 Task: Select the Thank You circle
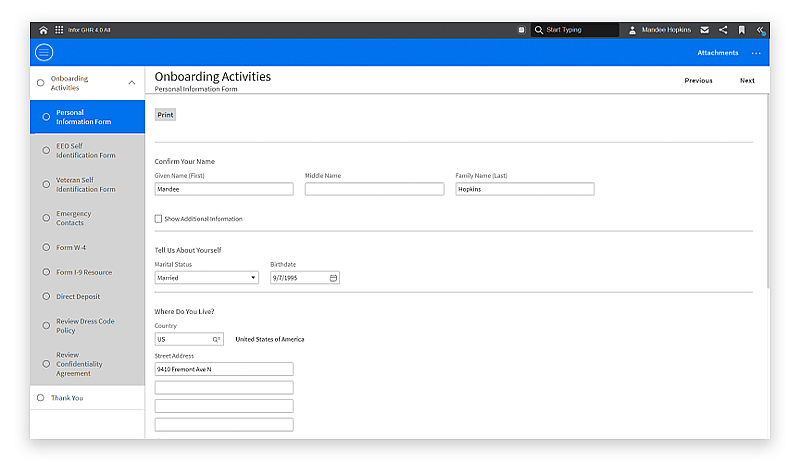point(40,398)
